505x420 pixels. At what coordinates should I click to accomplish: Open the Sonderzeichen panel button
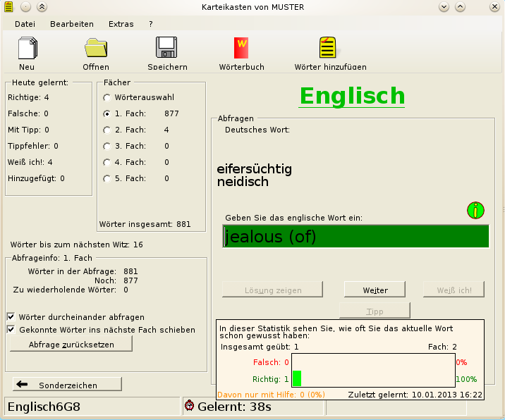pos(67,384)
